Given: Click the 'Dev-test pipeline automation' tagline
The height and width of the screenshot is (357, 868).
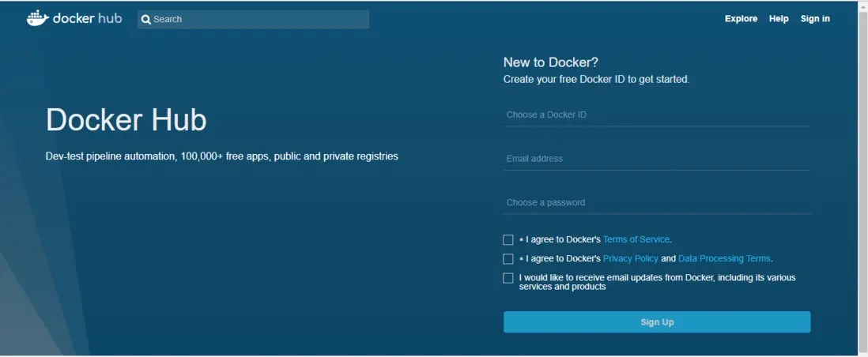Looking at the screenshot, I should [x=221, y=156].
